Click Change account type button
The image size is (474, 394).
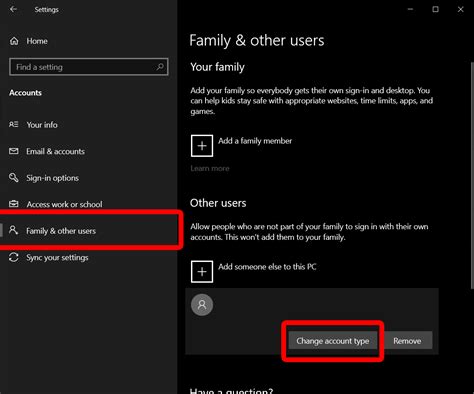pyautogui.click(x=333, y=341)
